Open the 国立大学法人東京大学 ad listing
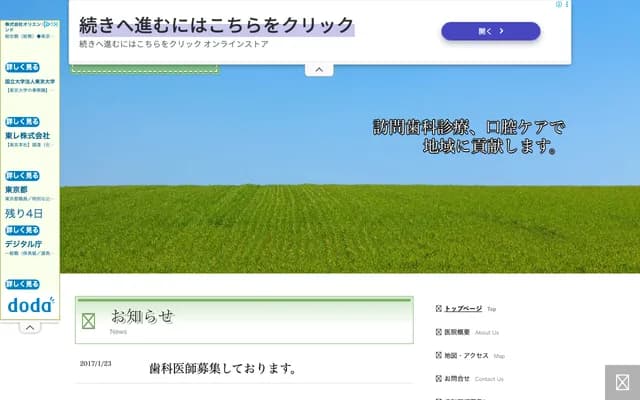The width and height of the screenshot is (640, 400). [x=30, y=82]
